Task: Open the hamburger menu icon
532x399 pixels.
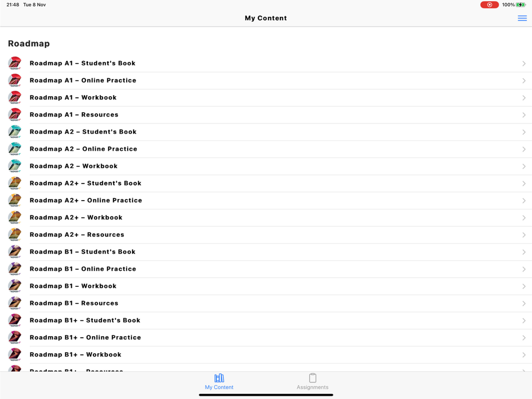Action: click(522, 18)
